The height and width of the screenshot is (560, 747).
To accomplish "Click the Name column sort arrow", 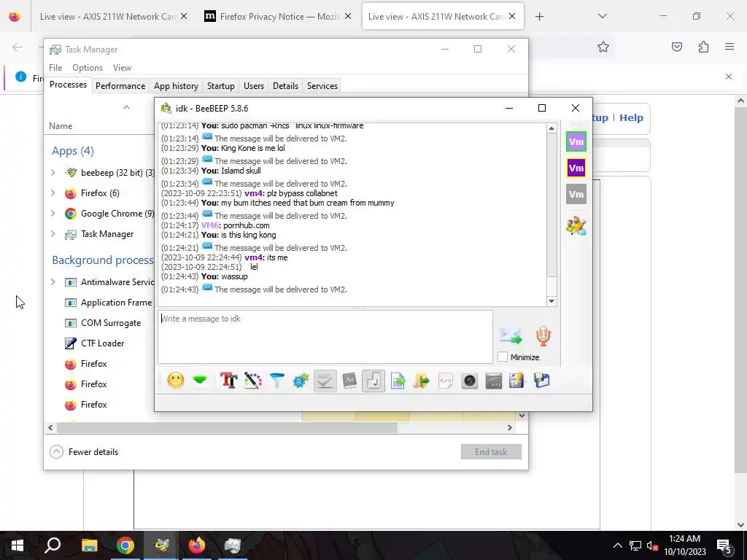I will (126, 107).
